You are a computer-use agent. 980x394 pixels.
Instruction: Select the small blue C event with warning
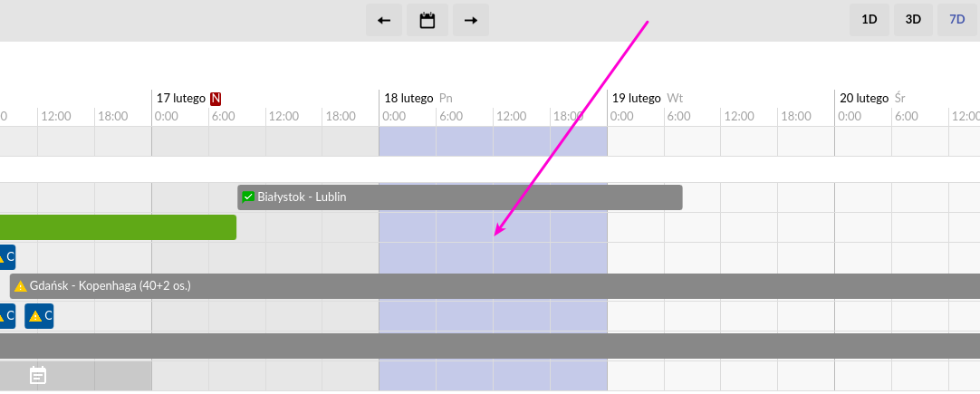[39, 316]
